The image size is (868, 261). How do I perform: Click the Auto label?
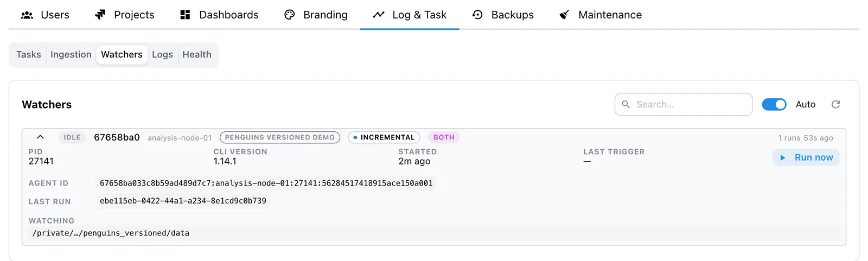tap(806, 104)
